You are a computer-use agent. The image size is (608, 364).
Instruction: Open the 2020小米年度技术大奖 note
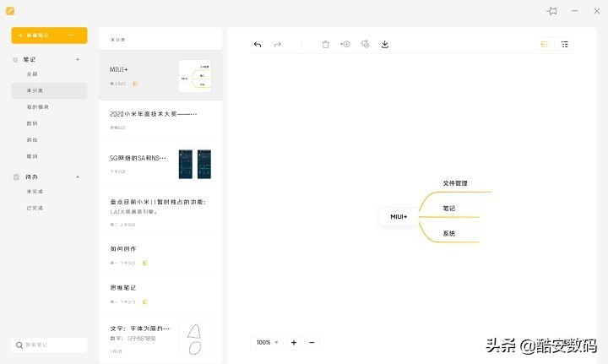(160, 120)
